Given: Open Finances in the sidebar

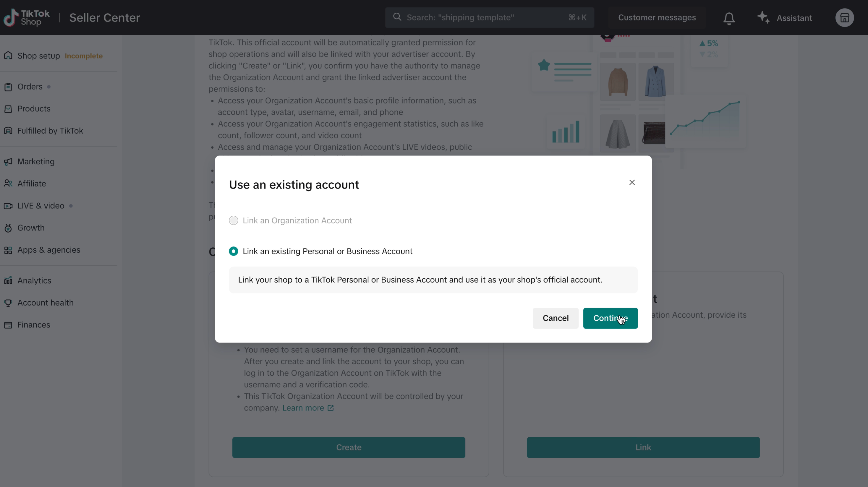Looking at the screenshot, I should click(x=34, y=325).
